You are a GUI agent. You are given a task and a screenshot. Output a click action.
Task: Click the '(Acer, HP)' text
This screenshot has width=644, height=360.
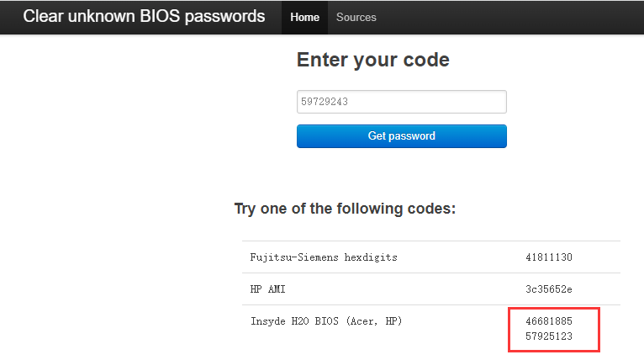tap(373, 321)
